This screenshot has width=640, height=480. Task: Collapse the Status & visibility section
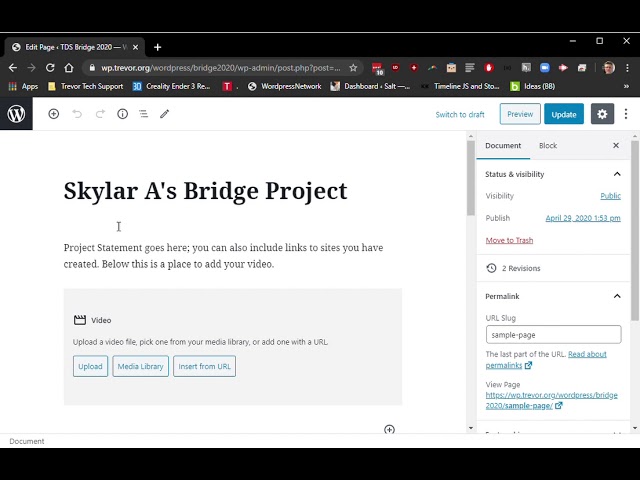(617, 174)
